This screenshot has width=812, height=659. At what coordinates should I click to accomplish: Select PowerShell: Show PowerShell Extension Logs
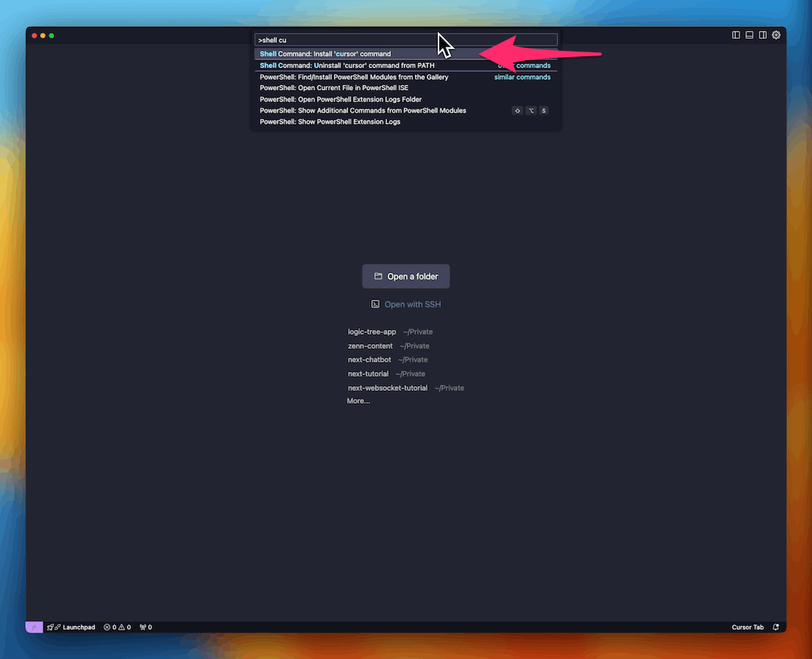coord(405,122)
